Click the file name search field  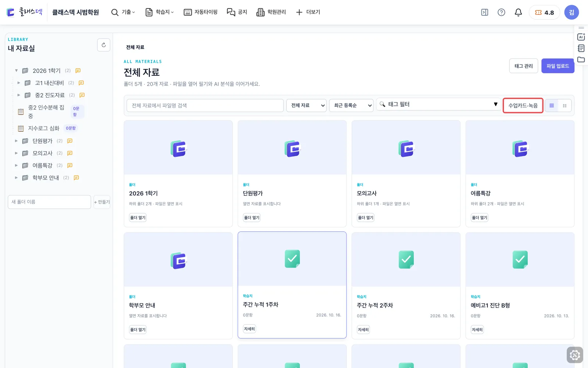205,106
